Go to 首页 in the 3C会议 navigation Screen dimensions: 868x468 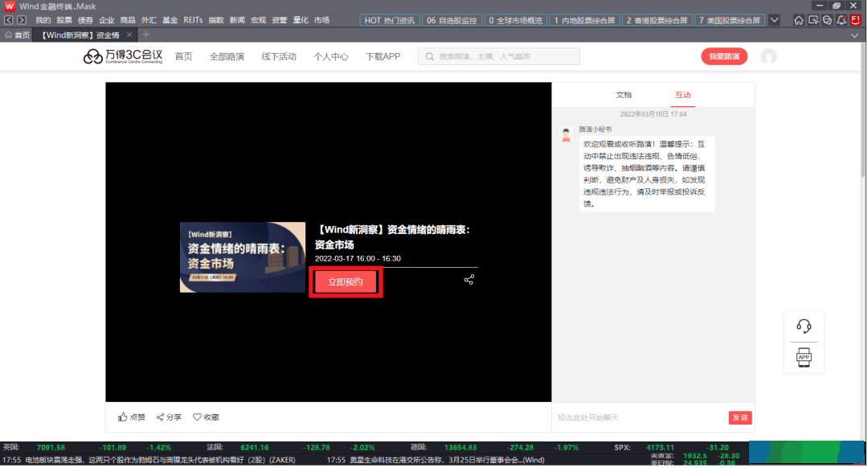point(184,56)
